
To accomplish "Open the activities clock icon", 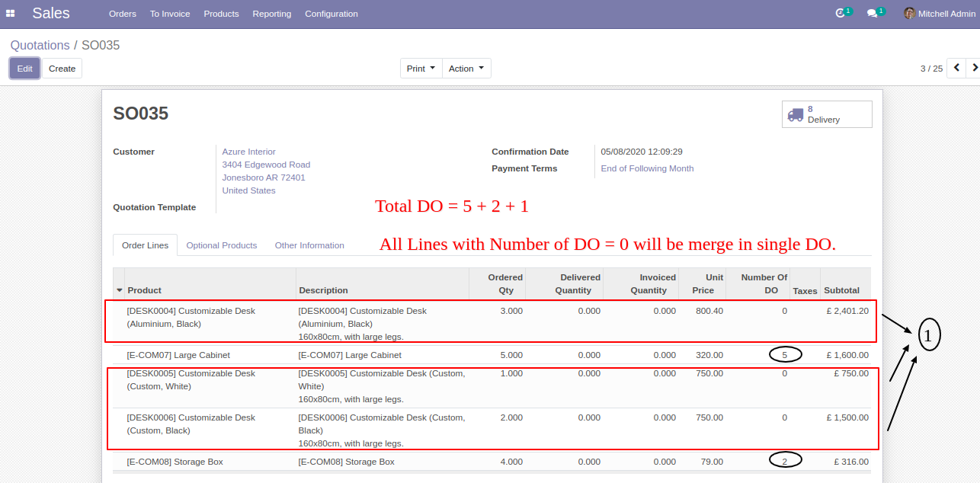I will coord(841,13).
